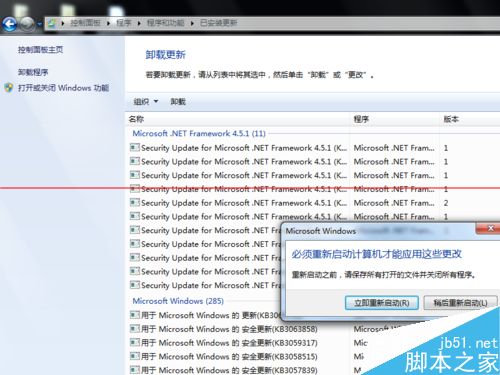
Task: Click 立即重新启动(R) button in dialog
Action: click(382, 303)
